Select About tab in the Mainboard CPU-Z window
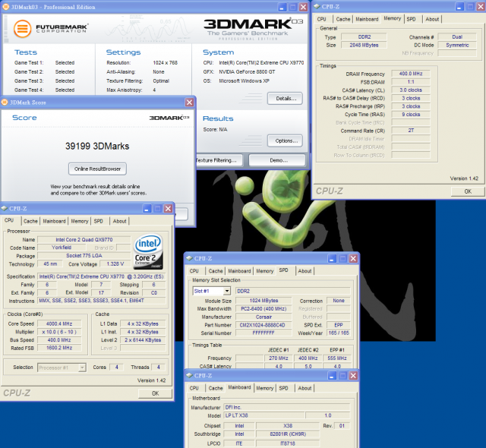This screenshot has height=448, width=486. pos(305,388)
